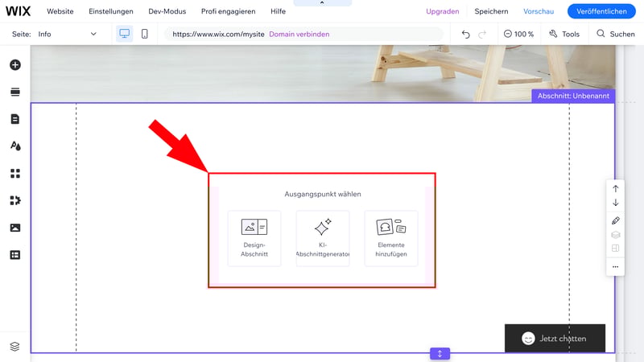Click the Veröffentlichen button
The image size is (644, 362).
coord(601,11)
